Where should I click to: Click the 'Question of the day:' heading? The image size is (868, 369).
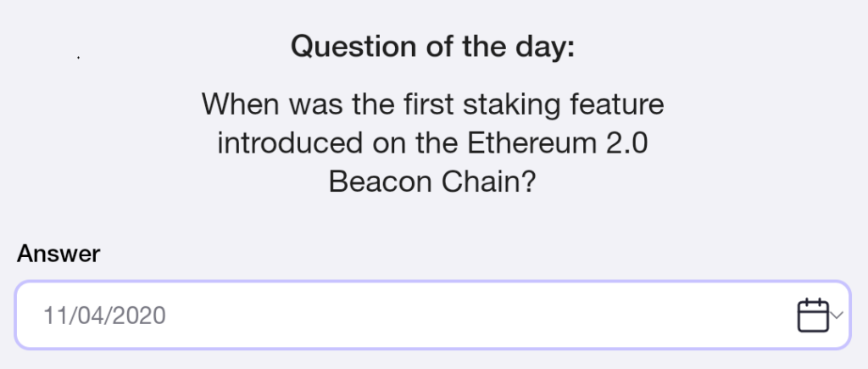432,47
